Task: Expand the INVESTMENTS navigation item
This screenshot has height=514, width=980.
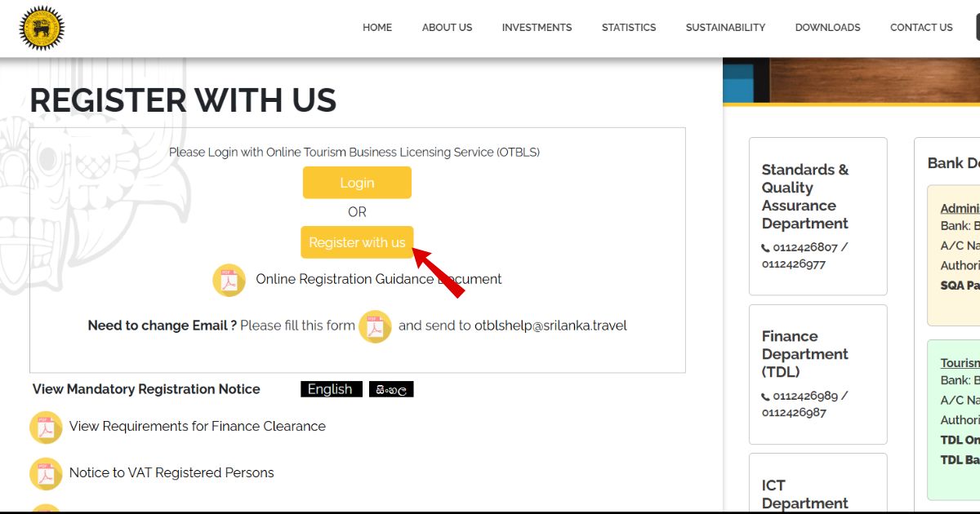Action: [x=537, y=28]
